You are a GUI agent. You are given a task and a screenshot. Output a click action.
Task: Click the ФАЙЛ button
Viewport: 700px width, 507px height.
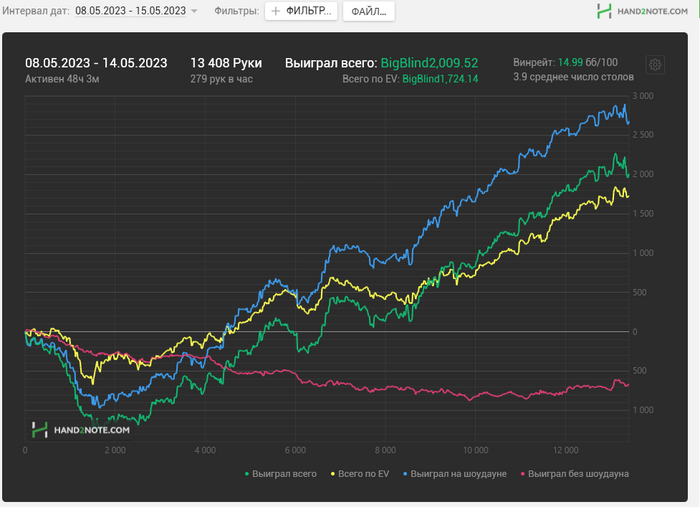(369, 11)
